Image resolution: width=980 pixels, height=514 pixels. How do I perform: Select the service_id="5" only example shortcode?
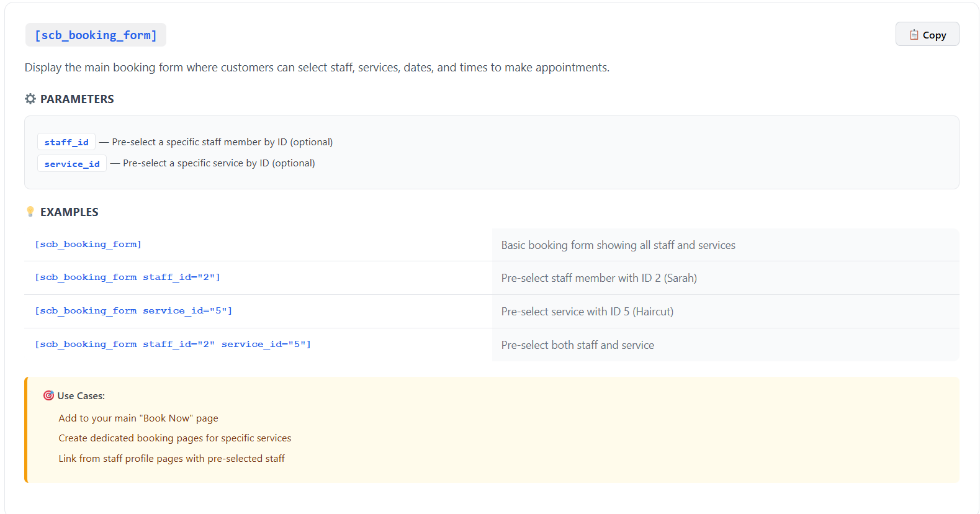coord(133,311)
